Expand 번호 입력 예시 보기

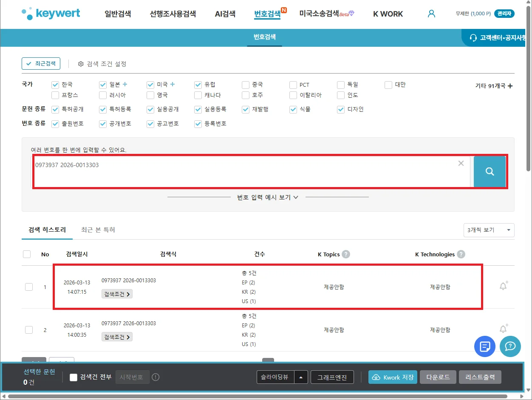point(268,197)
